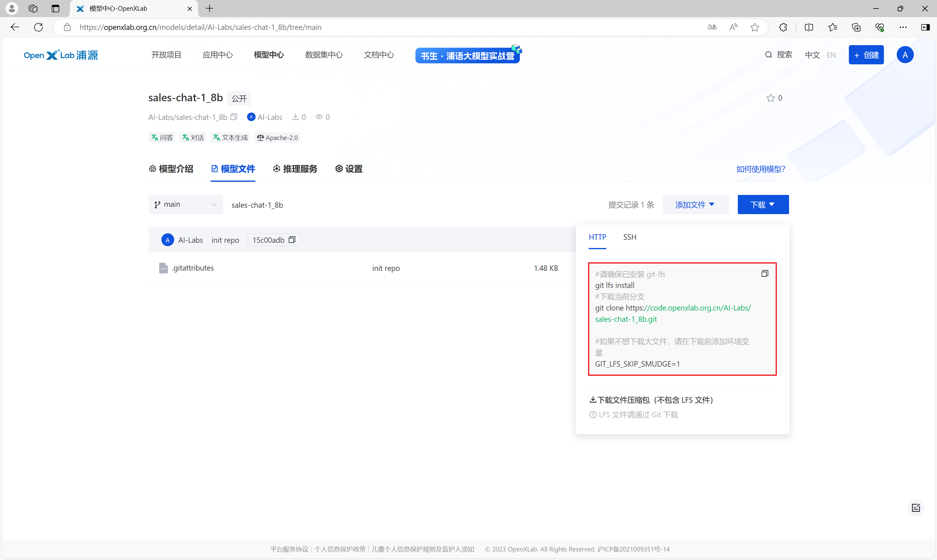The height and width of the screenshot is (560, 937).
Task: Open browser collections
Action: [x=856, y=27]
